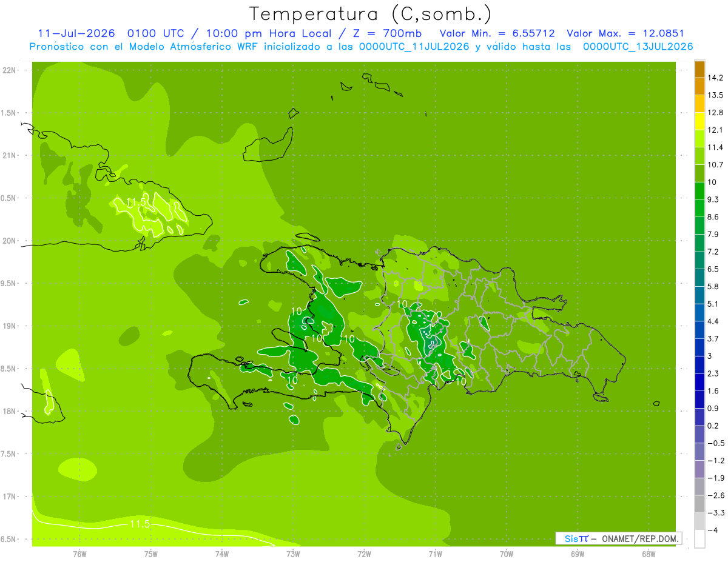Viewport: 728px width, 562px height.
Task: Click the "Z = 700mb" pressure level text
Action: tap(388, 33)
